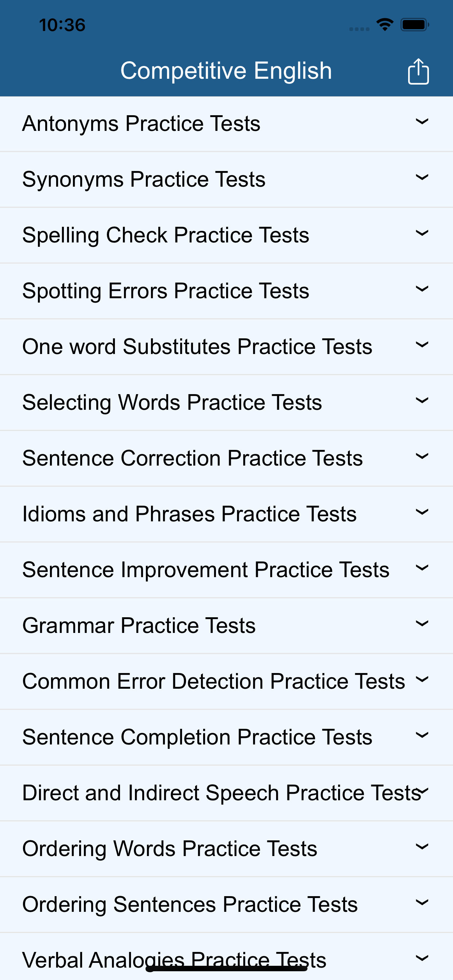Screen dimensions: 453x980
Task: Tap the Wi-Fi status icon
Action: [x=385, y=25]
